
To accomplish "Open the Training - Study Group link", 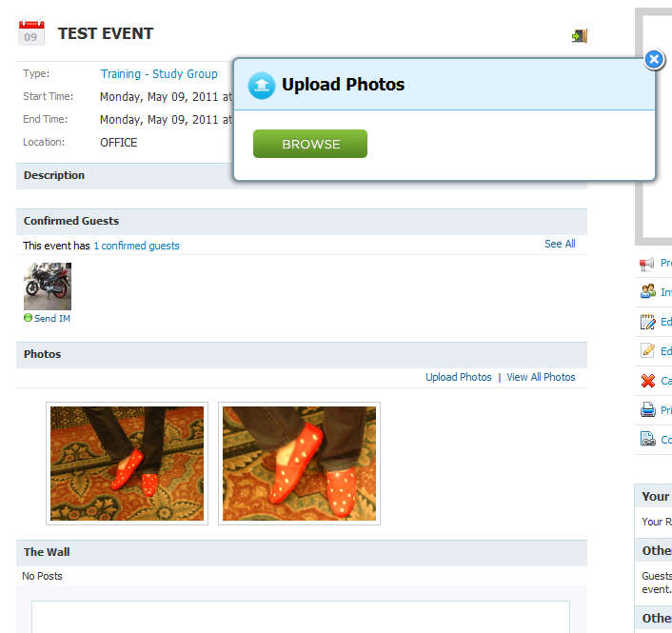I will point(159,74).
